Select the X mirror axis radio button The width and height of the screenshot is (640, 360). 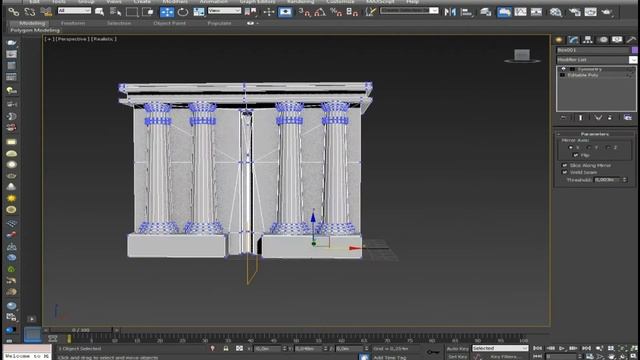coord(570,147)
